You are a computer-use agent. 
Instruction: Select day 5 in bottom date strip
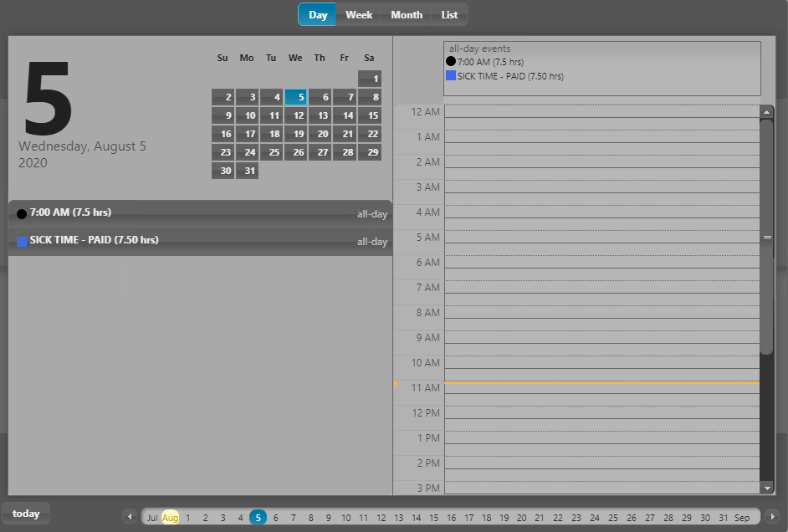click(258, 517)
